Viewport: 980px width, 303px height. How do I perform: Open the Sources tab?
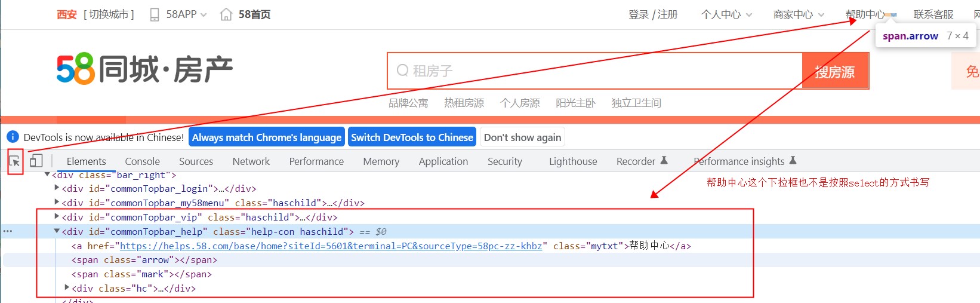click(x=196, y=161)
